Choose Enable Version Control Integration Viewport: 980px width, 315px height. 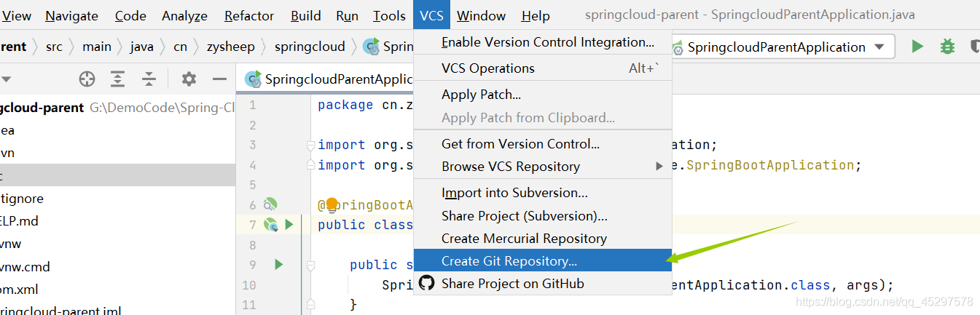pos(547,42)
